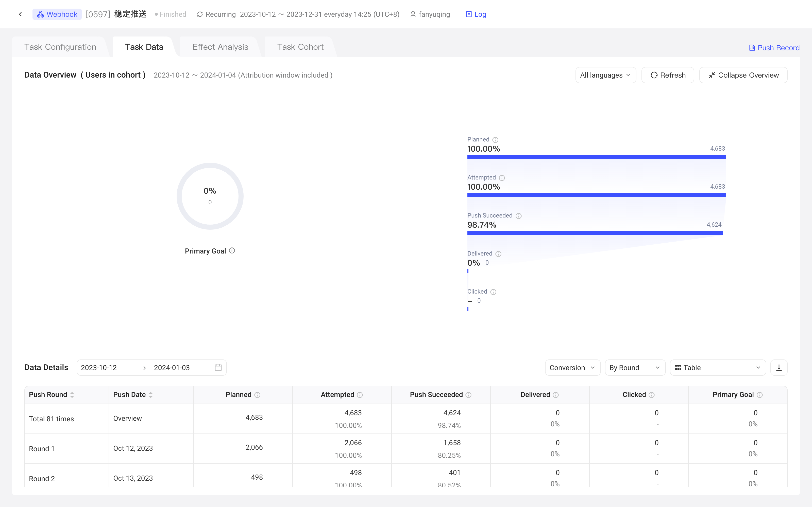Click the Push Succeeded funnel bar
Viewport: 812px width, 507px height.
595,233
